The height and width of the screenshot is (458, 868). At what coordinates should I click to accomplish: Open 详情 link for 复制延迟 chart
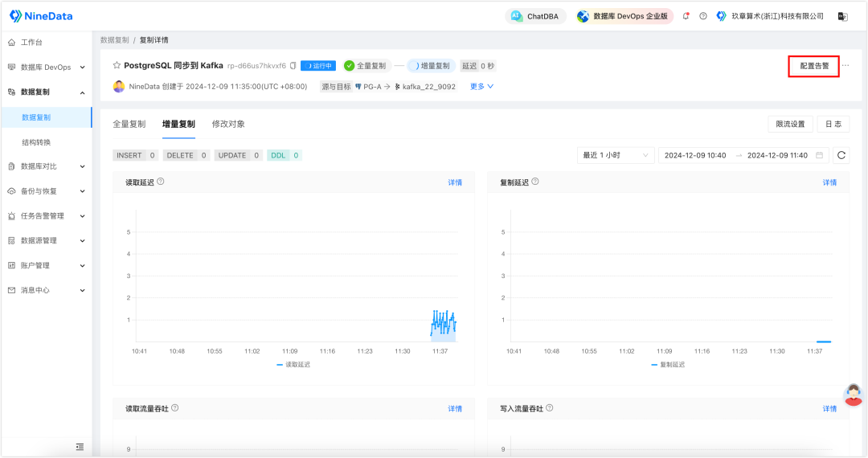(x=829, y=182)
